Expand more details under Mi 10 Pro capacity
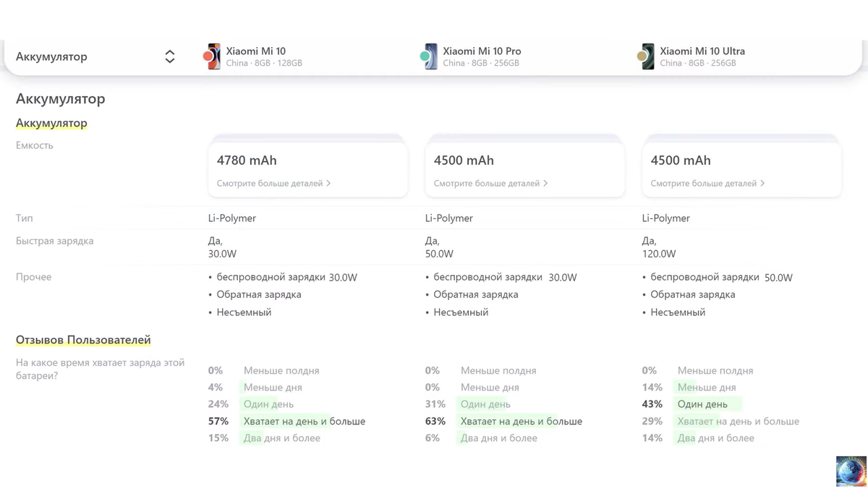This screenshot has width=868, height=488. (x=490, y=184)
